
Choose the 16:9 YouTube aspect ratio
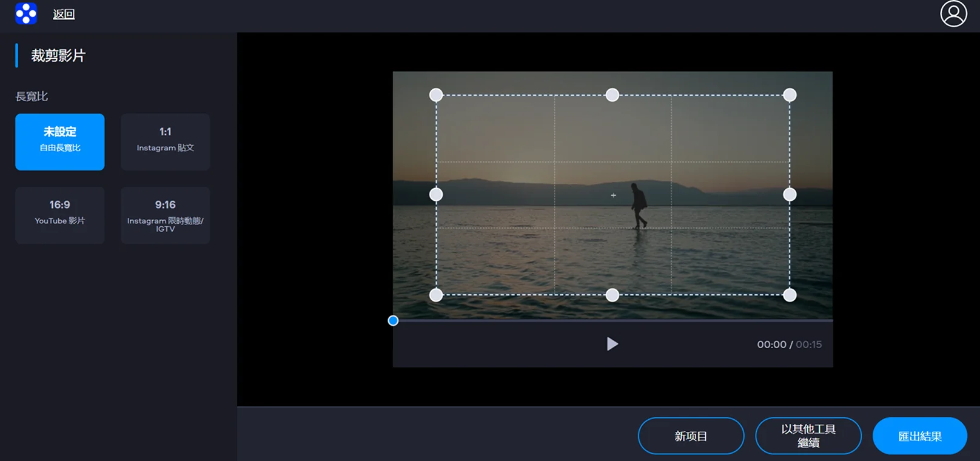[x=60, y=215]
